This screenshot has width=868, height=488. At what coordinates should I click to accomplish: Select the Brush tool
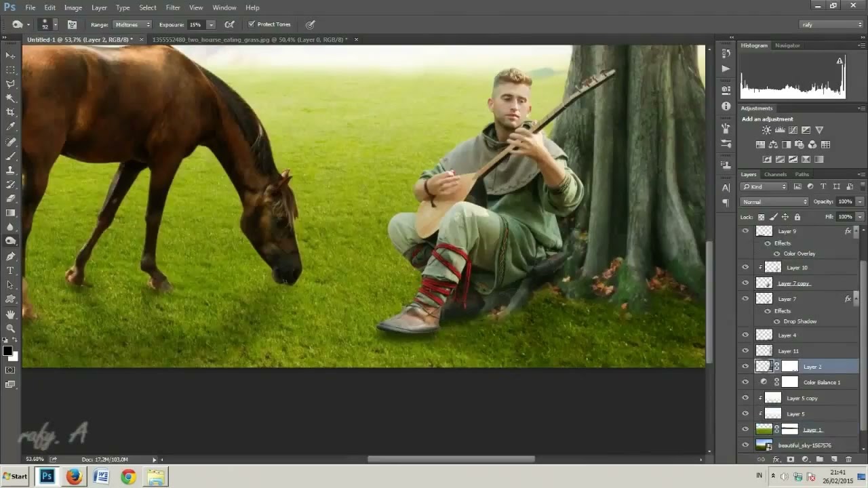[x=10, y=156]
